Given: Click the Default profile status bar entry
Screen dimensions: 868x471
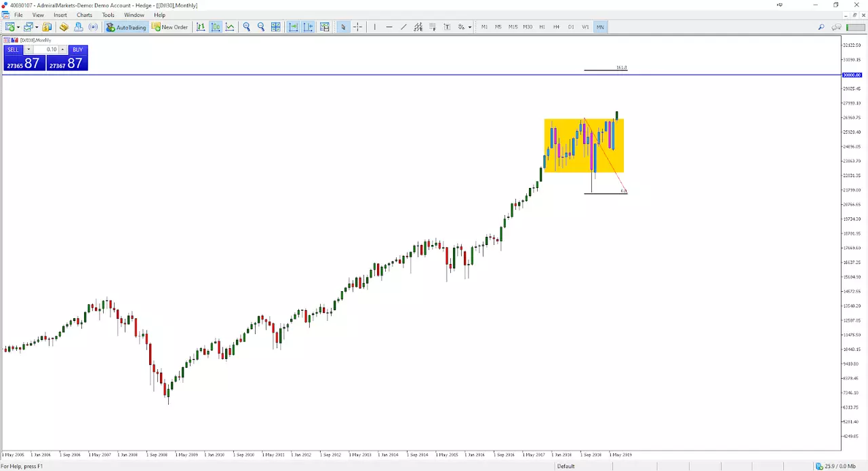Looking at the screenshot, I should click(566, 466).
